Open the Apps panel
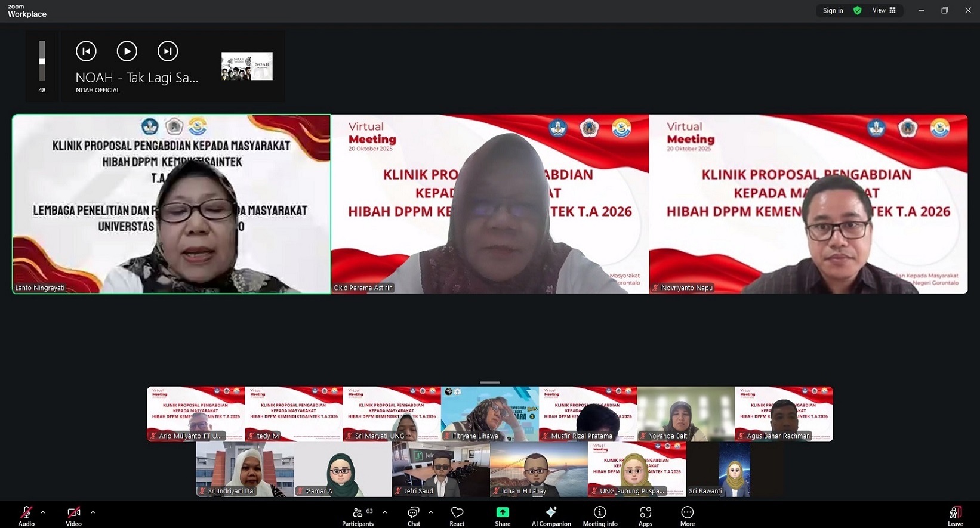 click(645, 516)
